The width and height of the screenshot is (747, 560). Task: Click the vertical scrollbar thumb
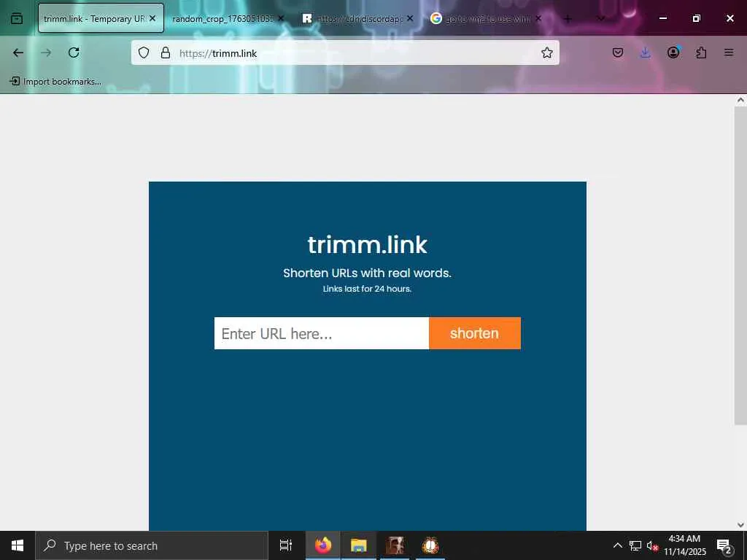[740, 265]
